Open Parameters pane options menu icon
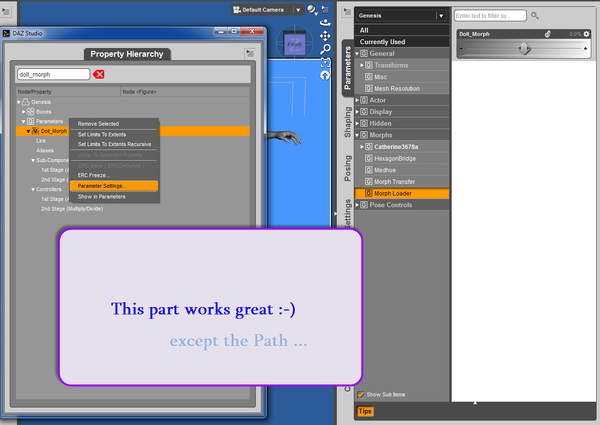Screen dimensions: 600x425 point(347,12)
